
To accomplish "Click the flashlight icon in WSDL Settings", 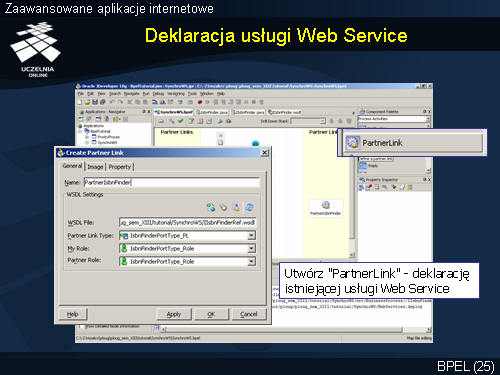I will tap(223, 207).
